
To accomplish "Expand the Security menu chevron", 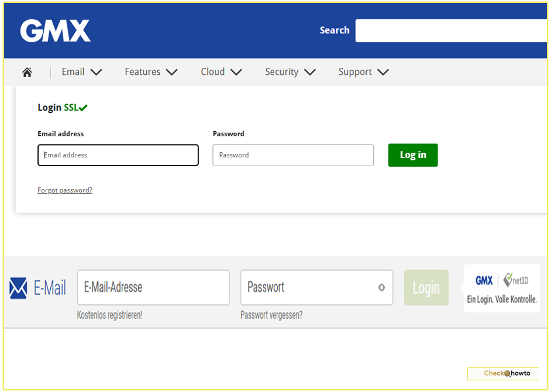I will [x=310, y=72].
